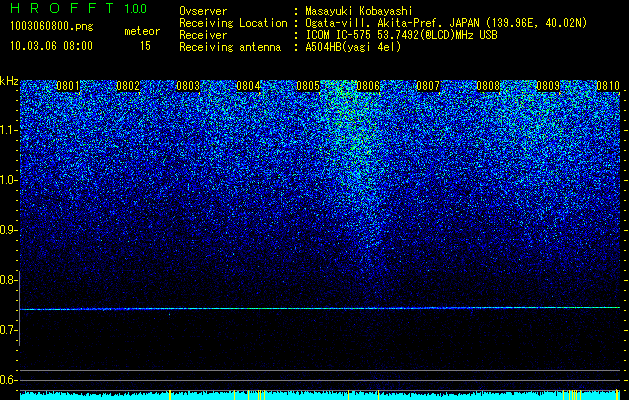The height and width of the screenshot is (400, 629).
Task: Click the 1.1 frequency axis label
Action: tap(8, 130)
